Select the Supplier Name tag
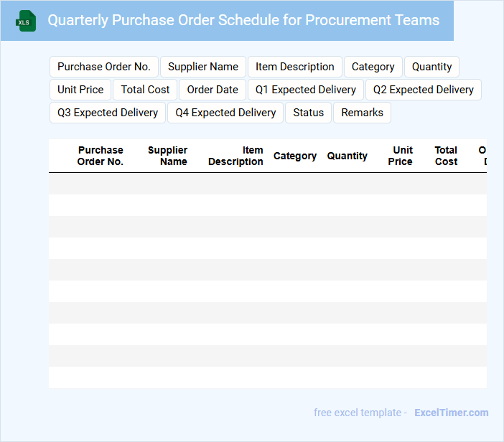The image size is (504, 442). pos(203,67)
